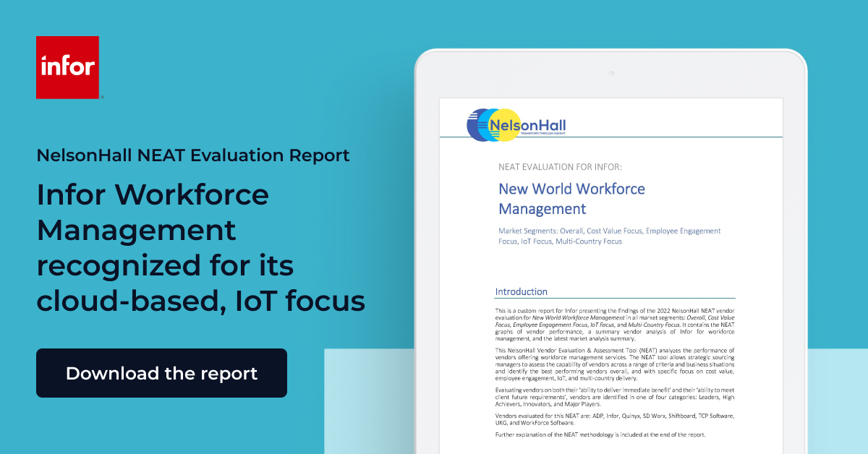Click the paragraph listing vendors ADP and UKG
The image size is (868, 454).
pyautogui.click(x=615, y=419)
